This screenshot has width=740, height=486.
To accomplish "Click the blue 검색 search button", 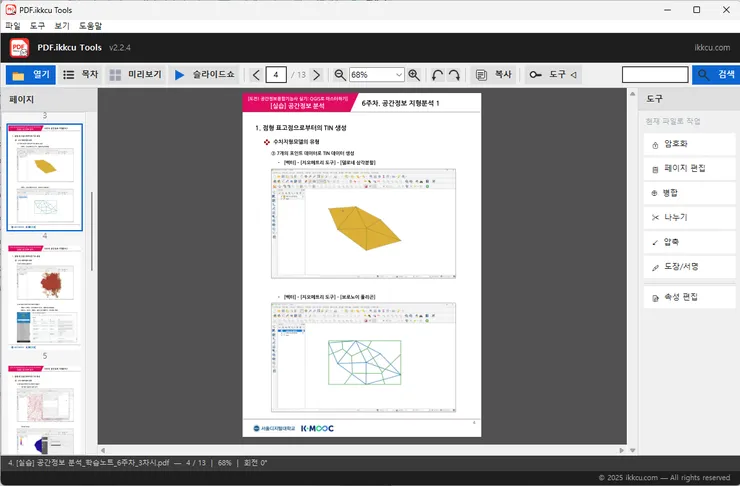I will point(715,75).
